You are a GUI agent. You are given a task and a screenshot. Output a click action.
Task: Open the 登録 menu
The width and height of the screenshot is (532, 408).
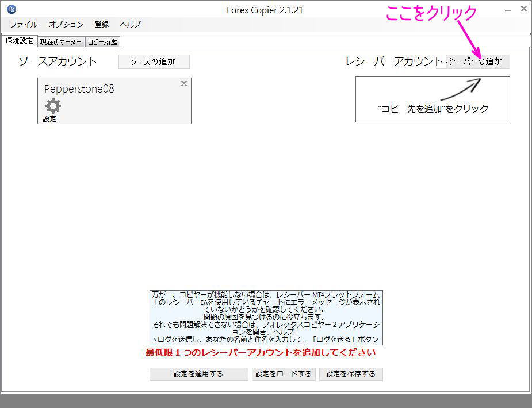pos(102,25)
